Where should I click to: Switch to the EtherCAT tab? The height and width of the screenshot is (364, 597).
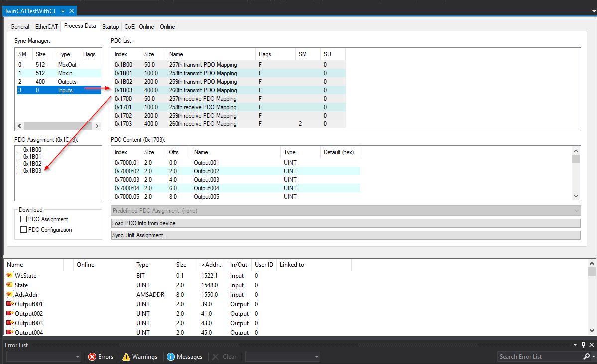coord(46,27)
